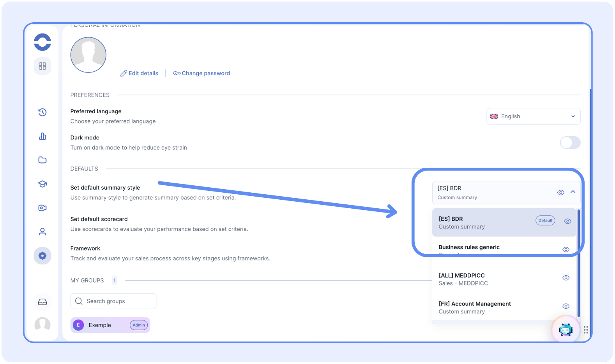
Task: Open the inbox tray icon in sidebar
Action: click(x=42, y=302)
